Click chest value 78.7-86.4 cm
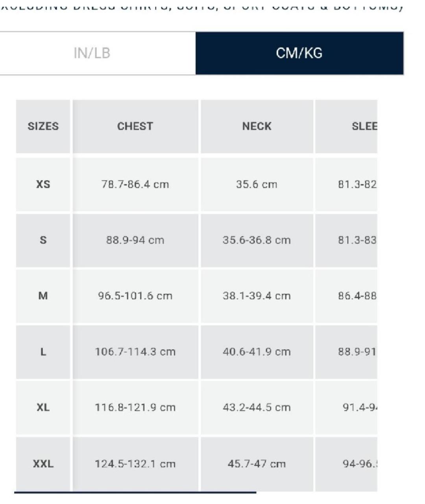The height and width of the screenshot is (504, 425). (x=135, y=184)
